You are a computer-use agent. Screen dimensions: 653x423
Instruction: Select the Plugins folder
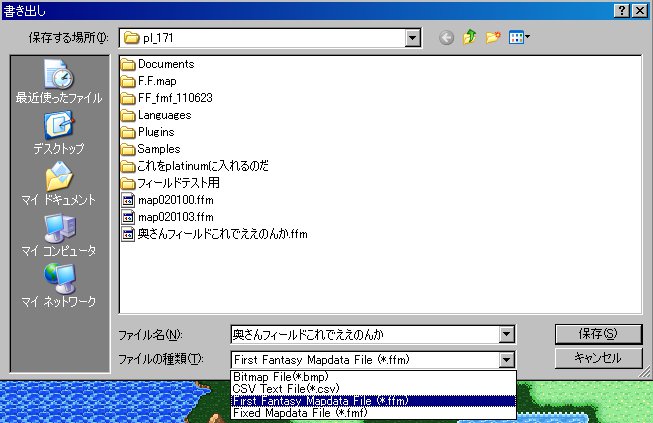click(x=148, y=132)
